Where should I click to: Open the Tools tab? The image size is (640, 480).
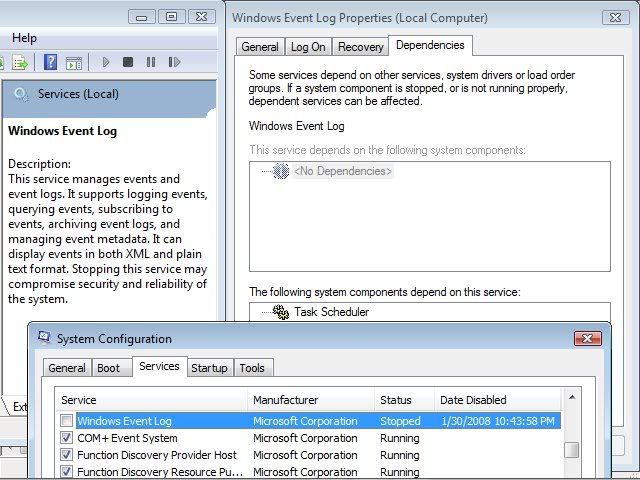[x=252, y=368]
